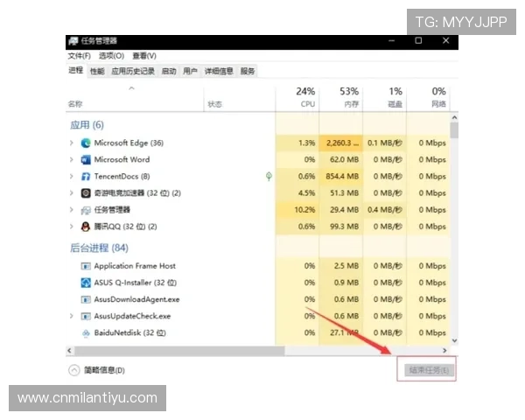
Task: Click the vertical scrollbar down arrow
Action: 454,340
